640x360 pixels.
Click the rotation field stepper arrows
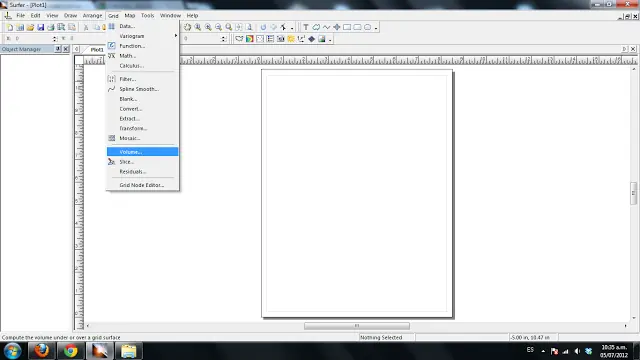point(223,39)
